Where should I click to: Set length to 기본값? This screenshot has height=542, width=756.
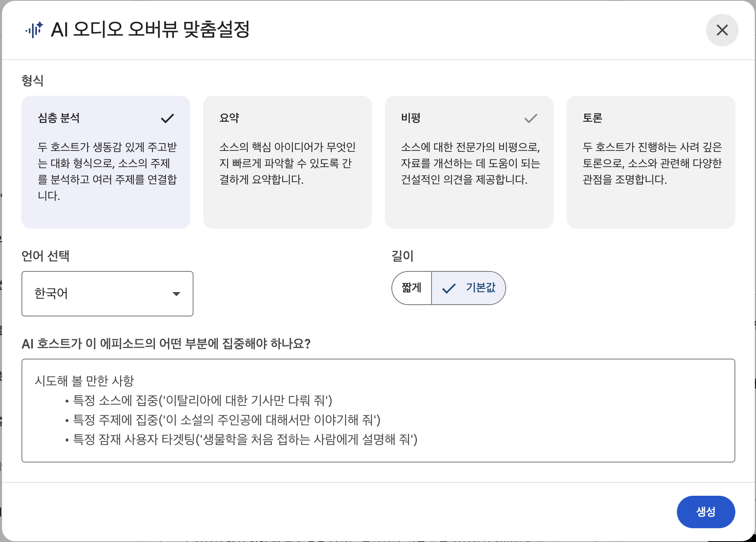click(480, 288)
